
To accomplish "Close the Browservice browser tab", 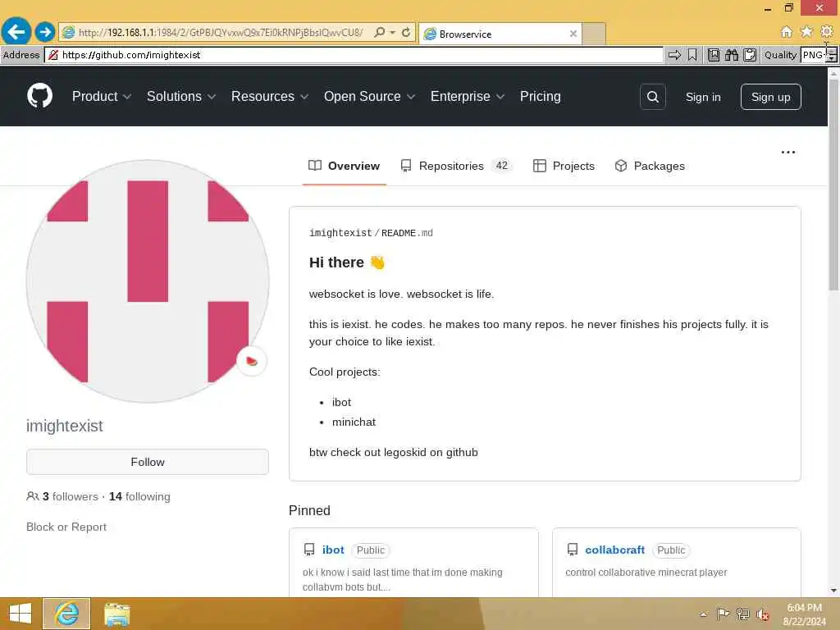I will (x=573, y=34).
